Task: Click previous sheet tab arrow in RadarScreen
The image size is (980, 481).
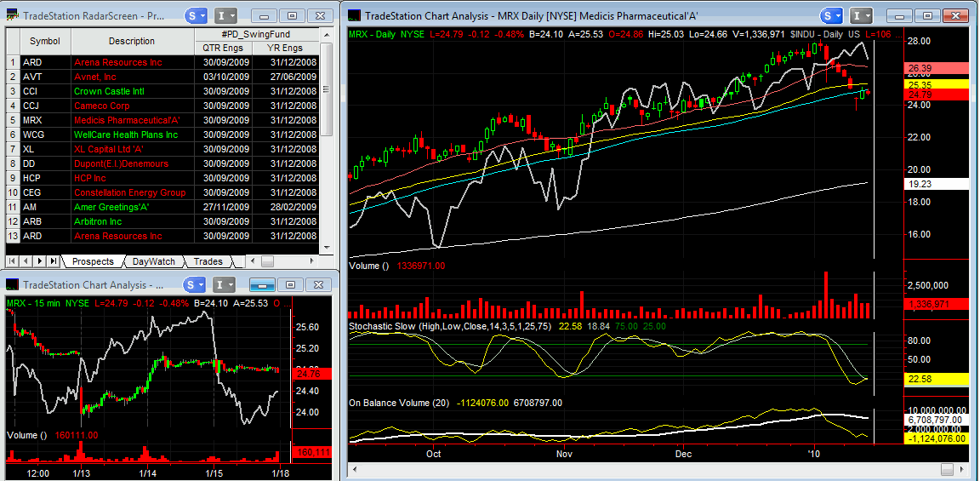Action: tap(26, 261)
